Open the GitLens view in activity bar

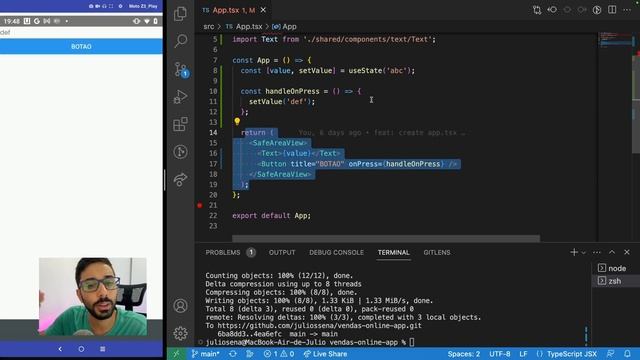pos(180,152)
